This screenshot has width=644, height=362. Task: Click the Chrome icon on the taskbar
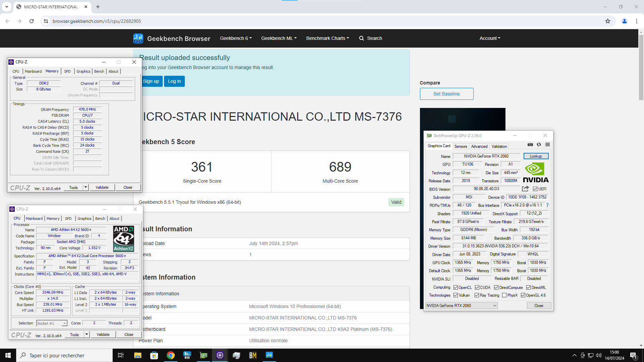pyautogui.click(x=171, y=355)
